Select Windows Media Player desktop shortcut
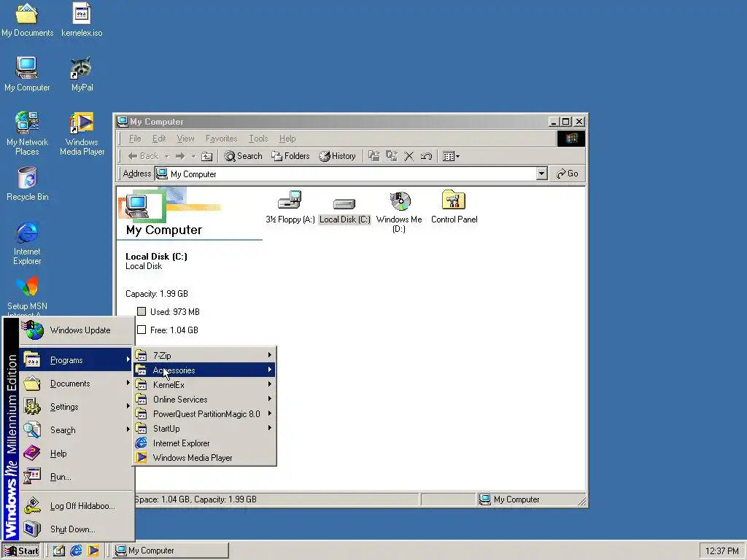 tap(82, 133)
